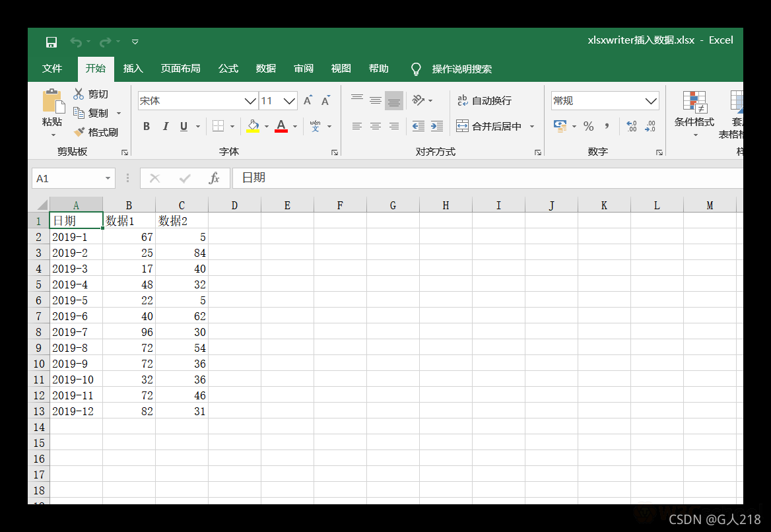
Task: Toggle underline formatting
Action: [184, 126]
